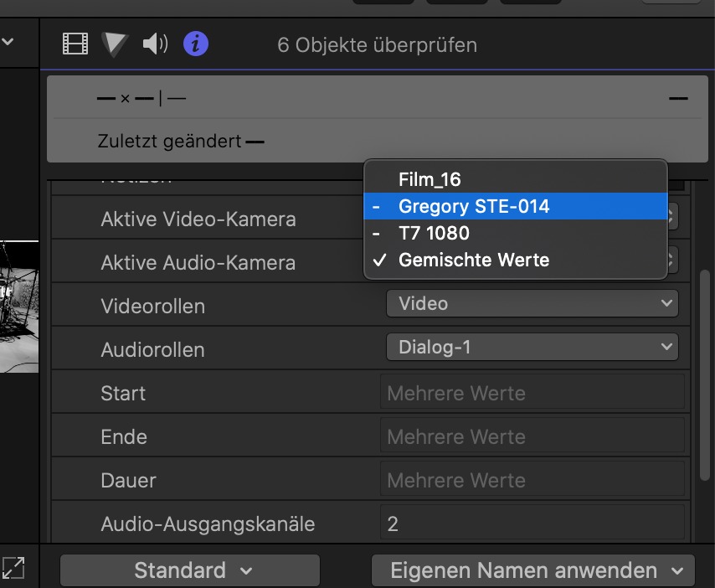
Task: Click the 6 Objekte überprüfen title
Action: [377, 45]
